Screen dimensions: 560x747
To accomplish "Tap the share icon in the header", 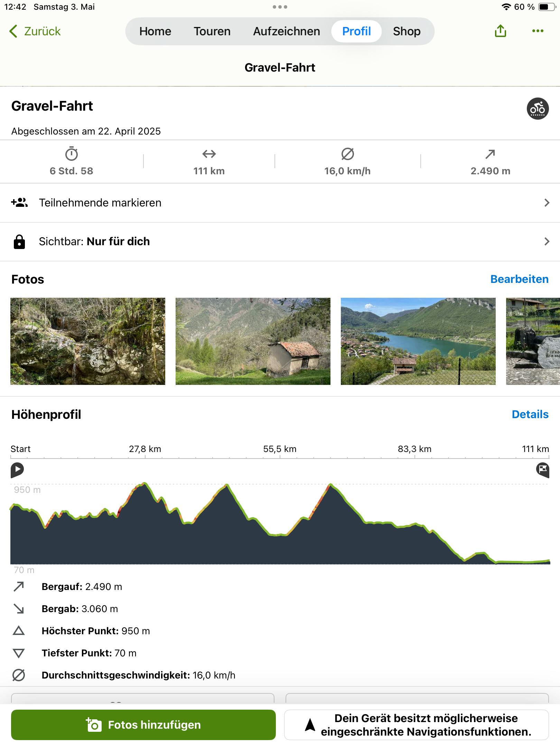I will [500, 31].
